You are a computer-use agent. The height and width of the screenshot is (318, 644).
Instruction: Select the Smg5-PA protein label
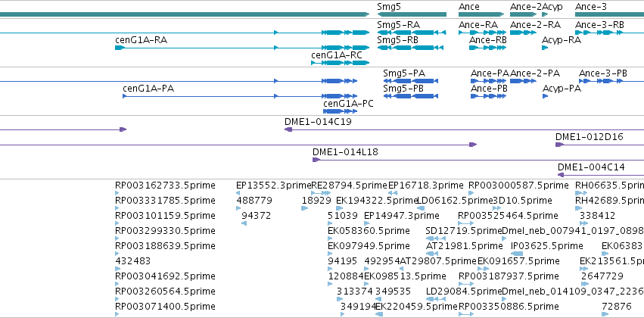404,73
